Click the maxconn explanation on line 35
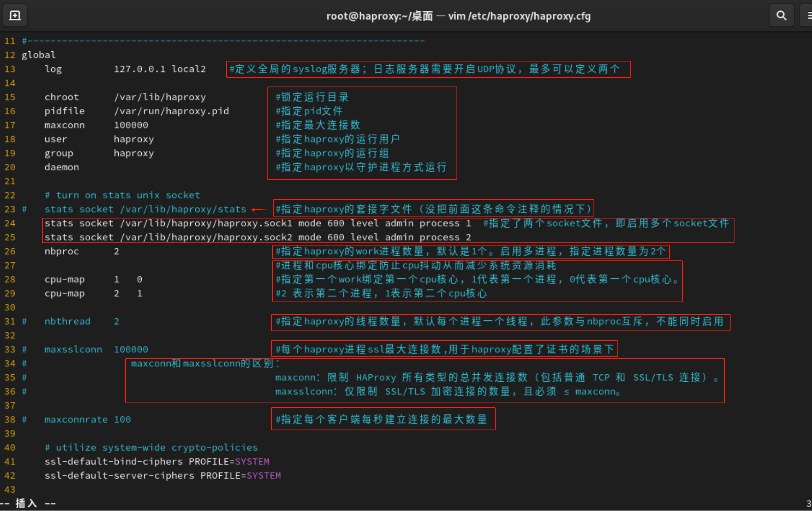Viewport: 812px width, 511px height. pyautogui.click(x=497, y=377)
